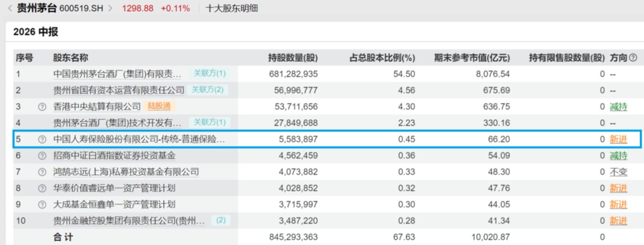Click market value 675.69
Image resolution: width=644 pixels, height=245 pixels.
(x=498, y=90)
